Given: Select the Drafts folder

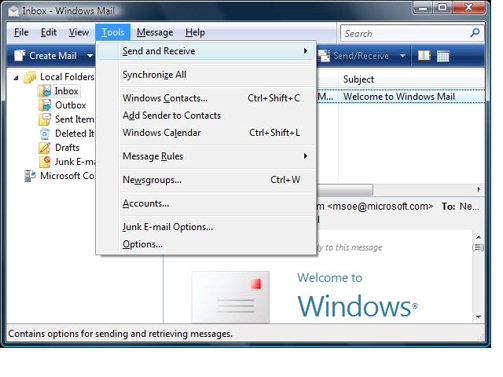Looking at the screenshot, I should click(67, 148).
